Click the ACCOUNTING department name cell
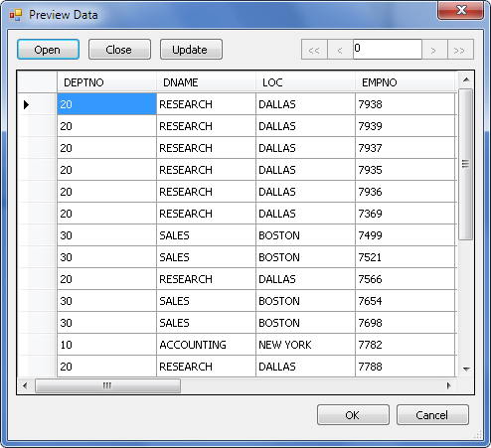Screen dimensions: 491x448 pyautogui.click(x=206, y=345)
